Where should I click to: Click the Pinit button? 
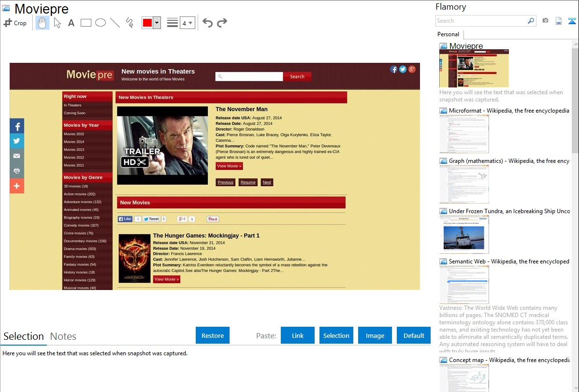point(213,219)
